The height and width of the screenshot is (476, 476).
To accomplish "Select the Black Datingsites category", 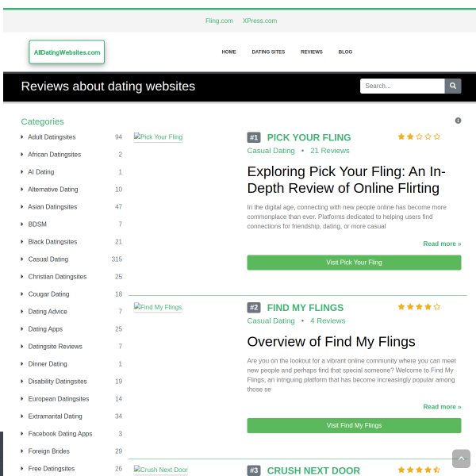I will click(52, 242).
